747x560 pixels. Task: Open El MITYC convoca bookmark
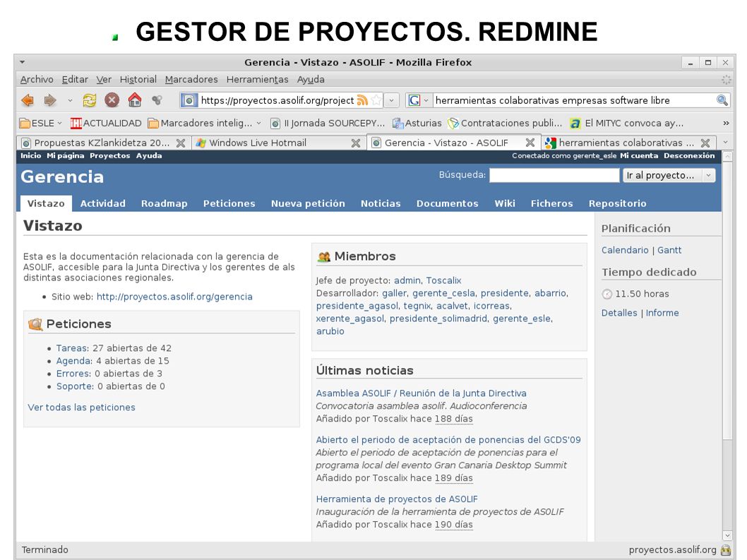(627, 123)
